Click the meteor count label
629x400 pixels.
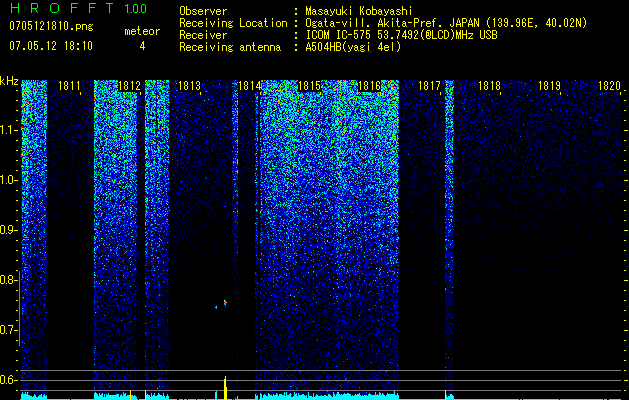click(142, 31)
